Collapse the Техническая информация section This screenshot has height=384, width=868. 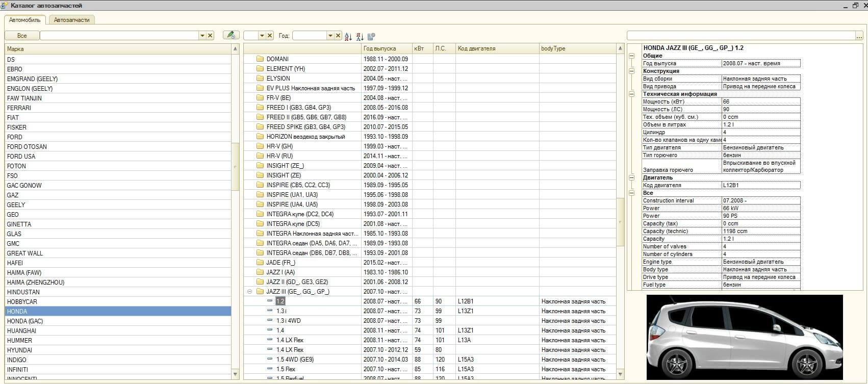click(631, 94)
